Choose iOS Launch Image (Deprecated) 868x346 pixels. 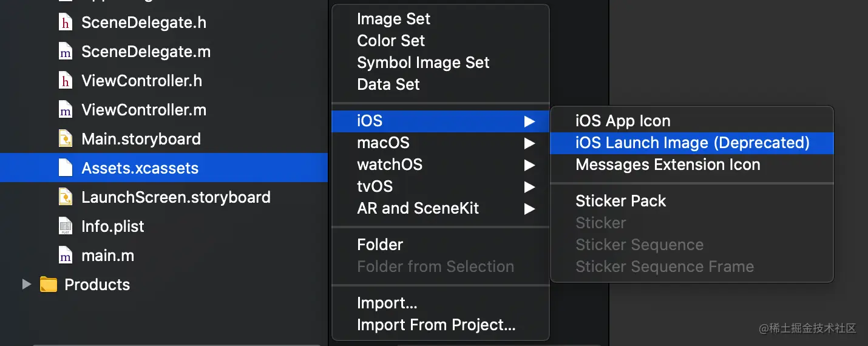[x=692, y=143]
